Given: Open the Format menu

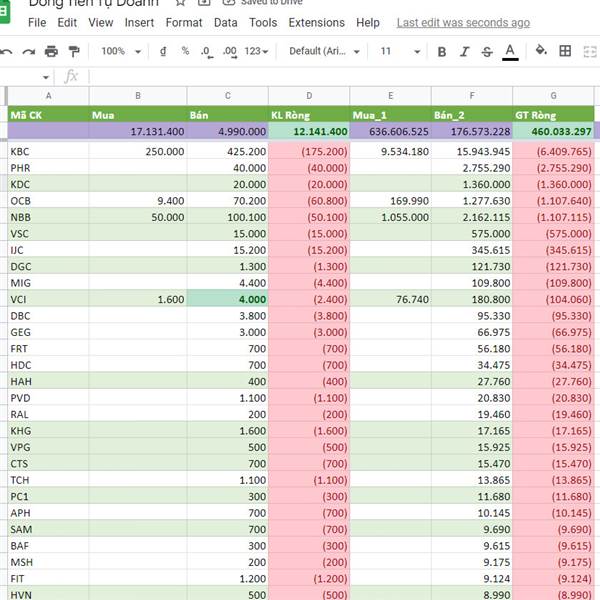Looking at the screenshot, I should pos(184,23).
